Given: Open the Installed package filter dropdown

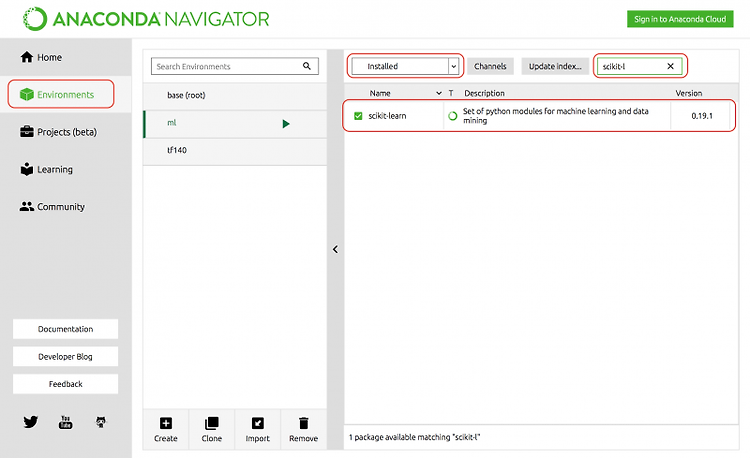Looking at the screenshot, I should pos(405,66).
